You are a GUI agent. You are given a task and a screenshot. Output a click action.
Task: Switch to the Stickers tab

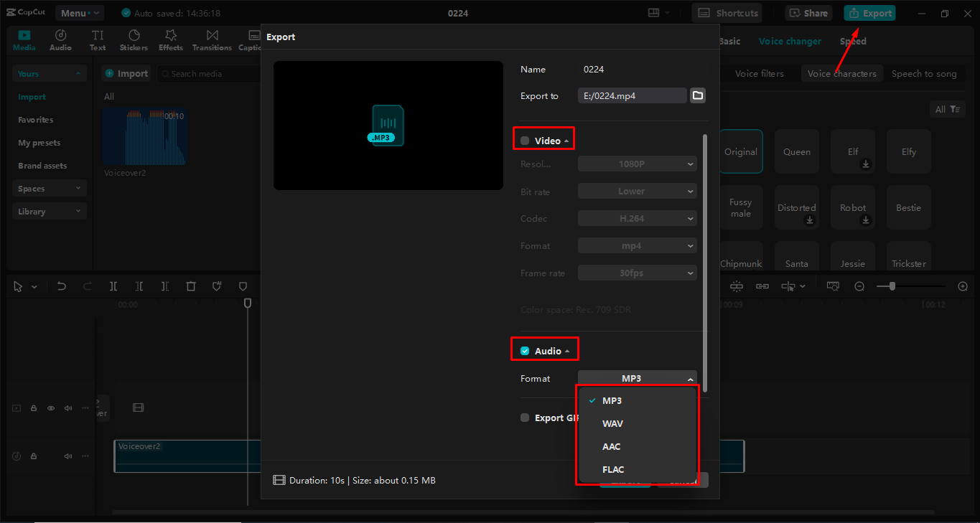pyautogui.click(x=134, y=40)
